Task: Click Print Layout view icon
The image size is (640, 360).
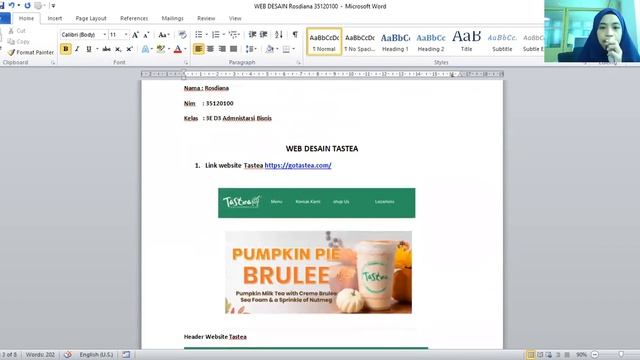Action: pos(530,355)
